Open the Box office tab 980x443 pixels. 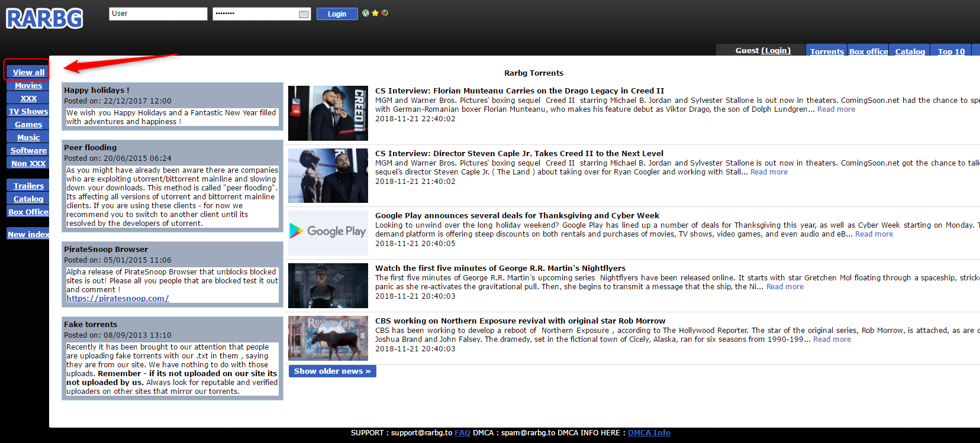pos(868,51)
